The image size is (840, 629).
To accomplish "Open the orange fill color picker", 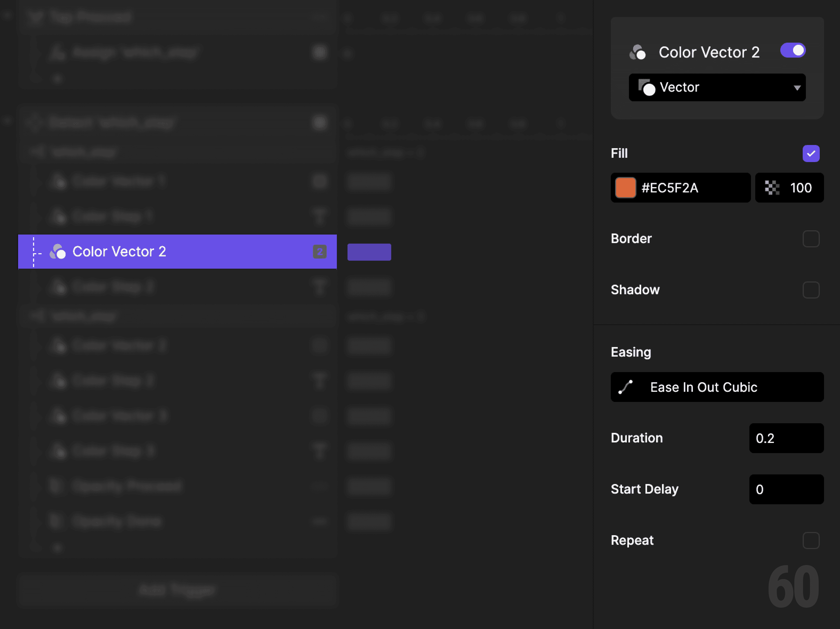I will (625, 188).
